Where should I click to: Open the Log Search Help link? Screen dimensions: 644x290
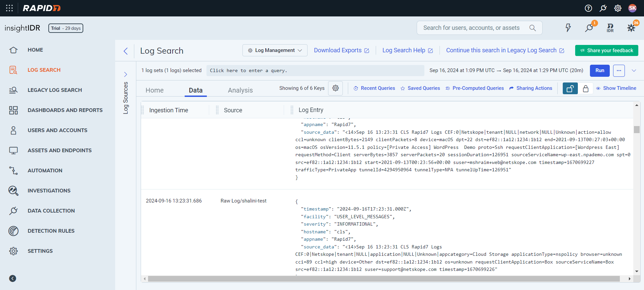[x=408, y=50]
